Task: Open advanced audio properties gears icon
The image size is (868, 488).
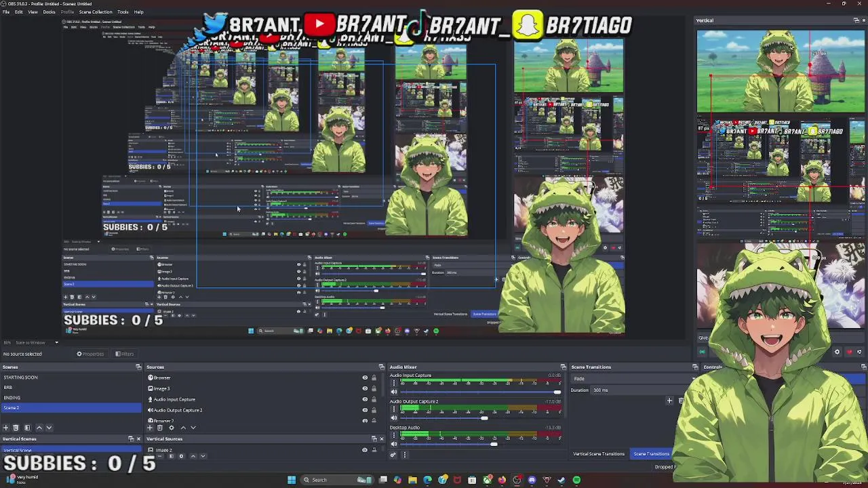Action: [393, 455]
